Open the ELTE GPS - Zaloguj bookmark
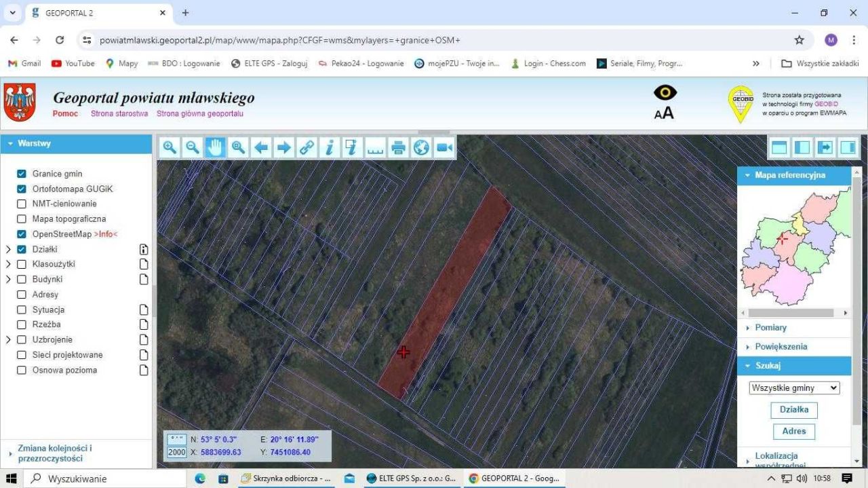The image size is (868, 488). (269, 63)
